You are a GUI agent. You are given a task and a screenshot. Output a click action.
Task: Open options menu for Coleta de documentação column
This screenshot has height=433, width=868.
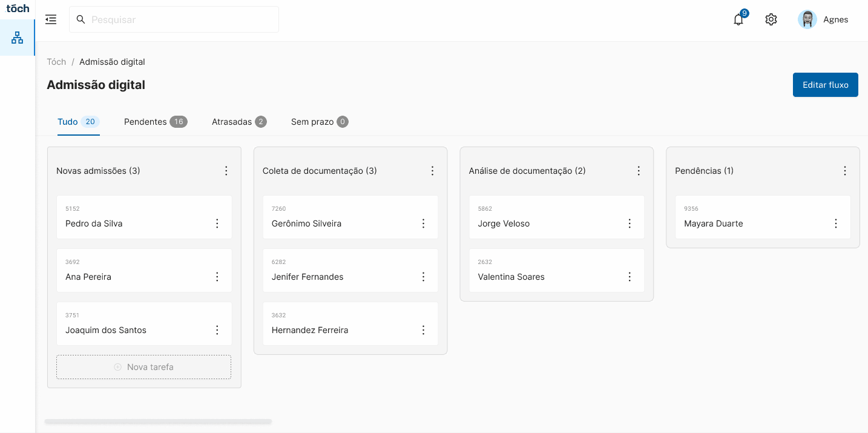(x=432, y=171)
